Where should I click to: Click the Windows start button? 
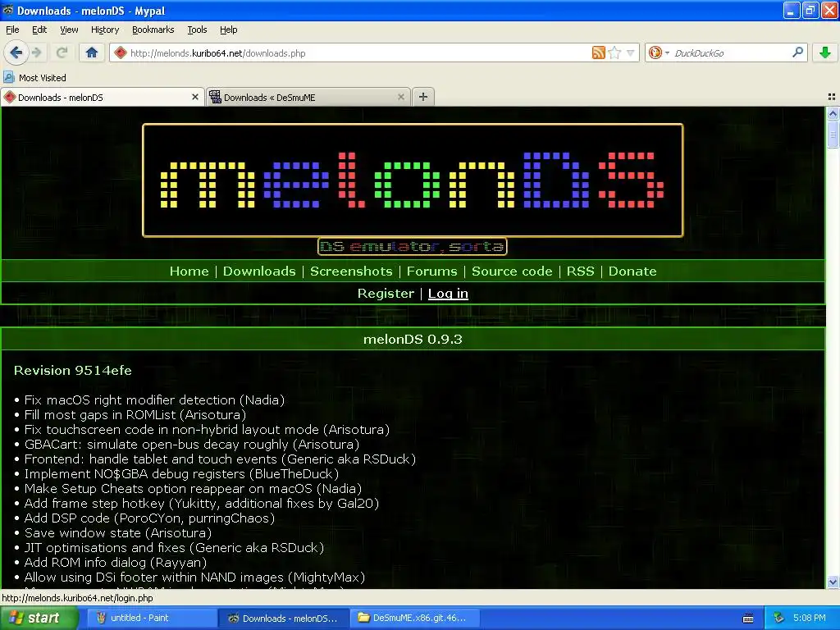tap(38, 618)
